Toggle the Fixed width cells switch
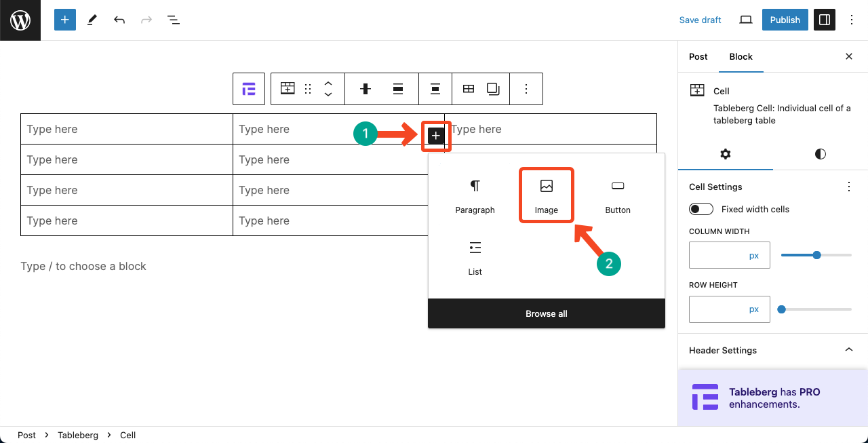The height and width of the screenshot is (443, 868). [x=701, y=209]
